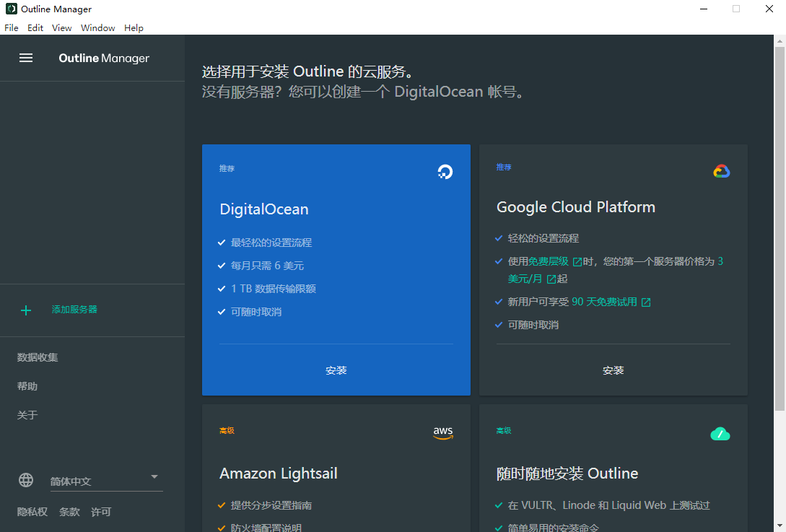
Task: Click the plus icon beside 添加服务器
Action: (x=26, y=310)
